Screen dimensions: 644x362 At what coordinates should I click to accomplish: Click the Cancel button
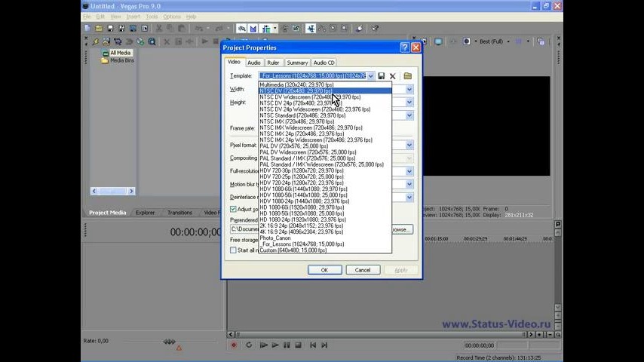[x=363, y=270]
